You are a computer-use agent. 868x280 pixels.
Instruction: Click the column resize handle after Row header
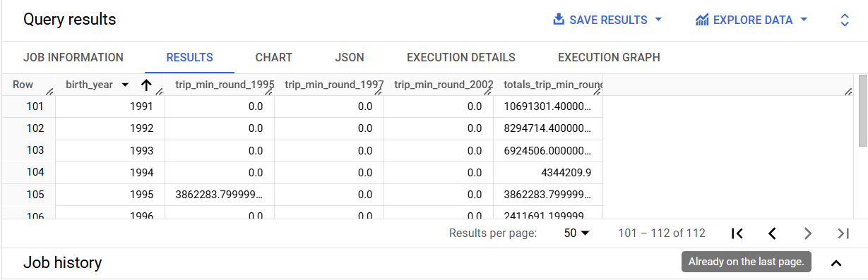click(49, 91)
